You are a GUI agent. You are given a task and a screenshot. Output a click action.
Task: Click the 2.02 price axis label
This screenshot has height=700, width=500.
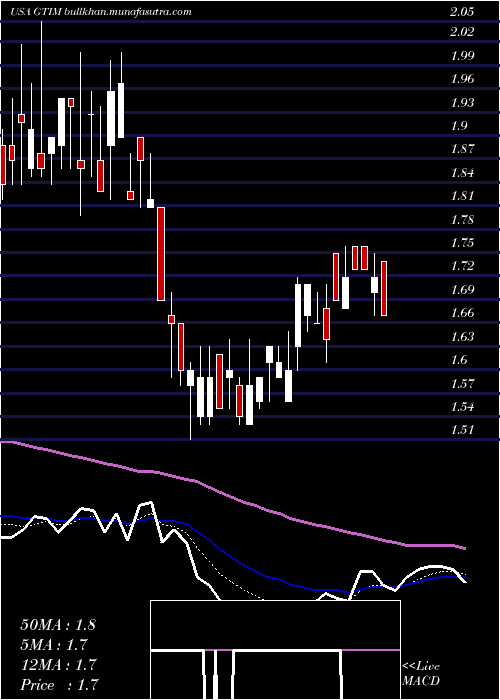click(462, 32)
